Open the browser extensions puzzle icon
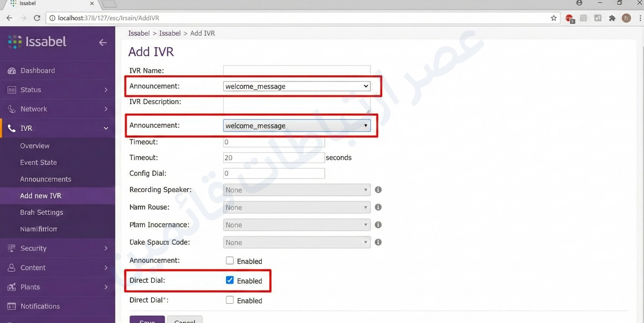Viewport: 644px width, 323px height. (612, 18)
